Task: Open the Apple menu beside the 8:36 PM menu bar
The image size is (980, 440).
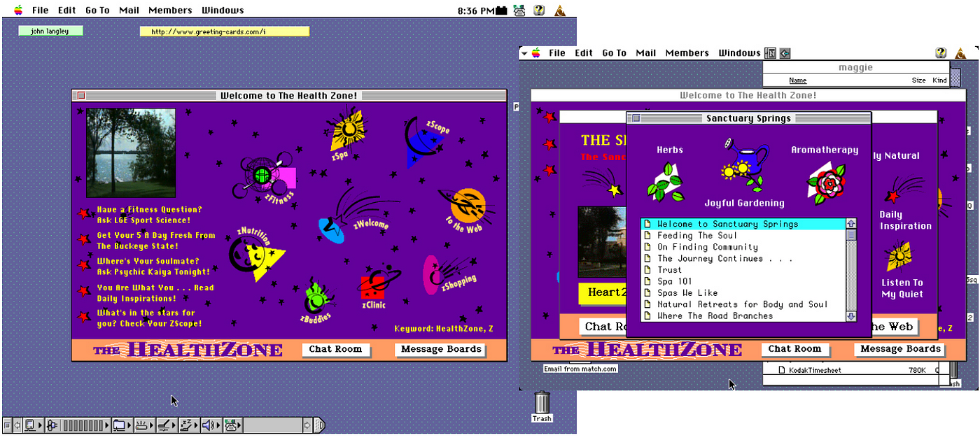Action: (17, 10)
